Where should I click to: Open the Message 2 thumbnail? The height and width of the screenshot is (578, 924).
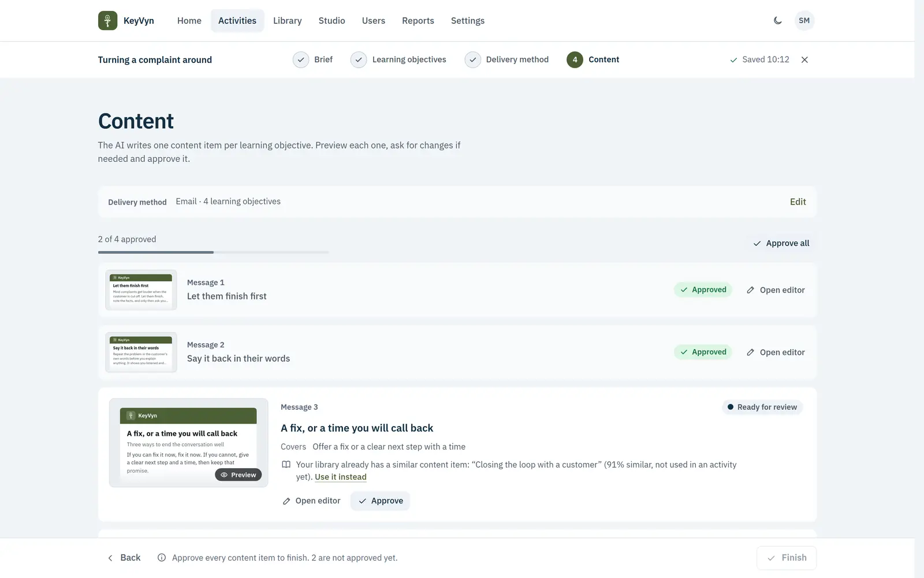pos(141,353)
